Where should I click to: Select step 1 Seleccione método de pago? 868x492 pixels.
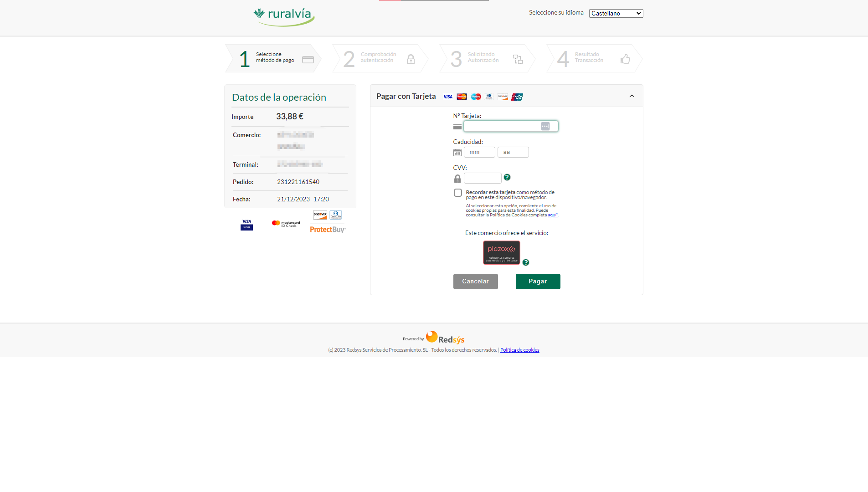pos(273,58)
